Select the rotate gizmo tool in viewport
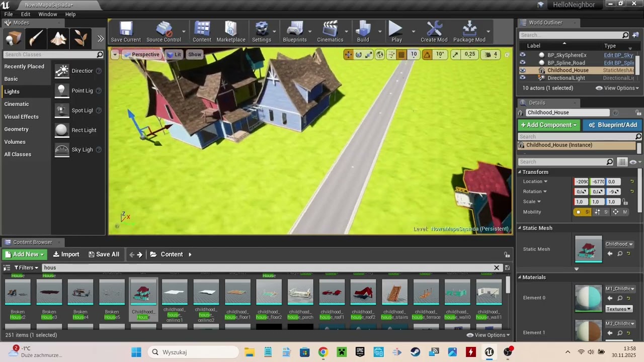This screenshot has width=644, height=362. 358,54
